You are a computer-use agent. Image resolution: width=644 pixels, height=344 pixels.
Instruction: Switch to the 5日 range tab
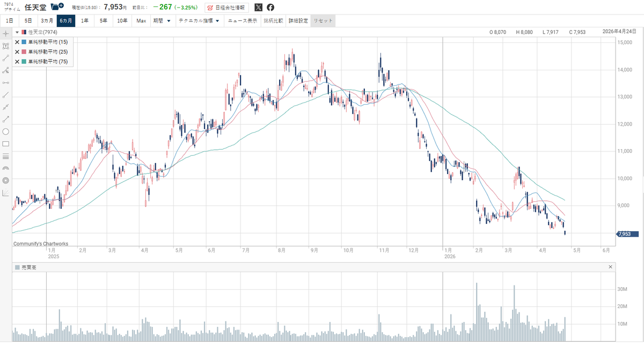[x=28, y=21]
